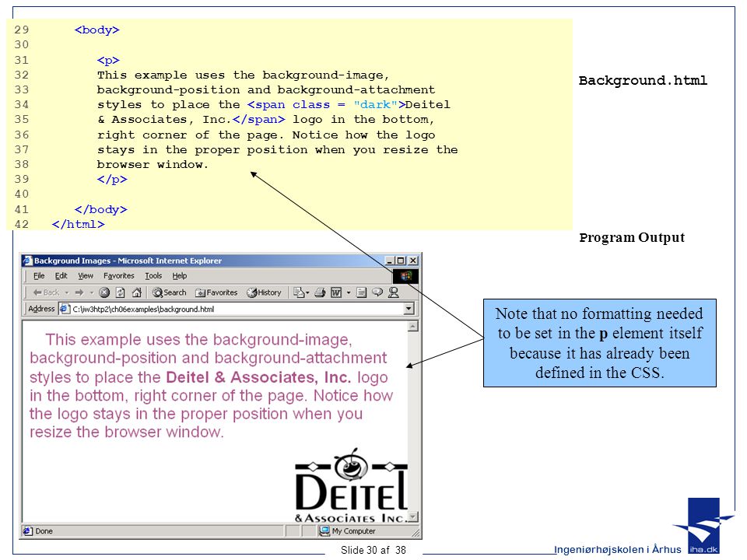Open the Help menu
Screen dimensions: 747x560
click(180, 275)
